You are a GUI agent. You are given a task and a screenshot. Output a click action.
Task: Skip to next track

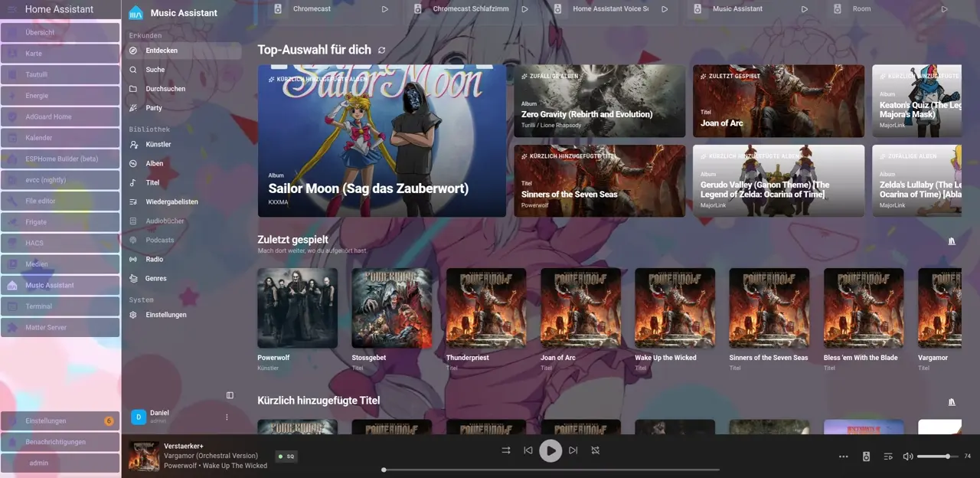(x=573, y=450)
